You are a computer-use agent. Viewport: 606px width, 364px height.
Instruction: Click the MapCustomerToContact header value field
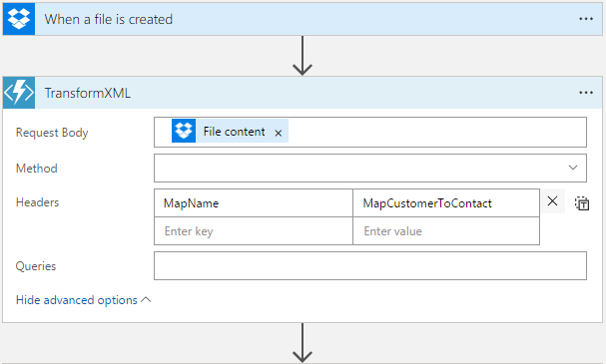[x=446, y=203]
